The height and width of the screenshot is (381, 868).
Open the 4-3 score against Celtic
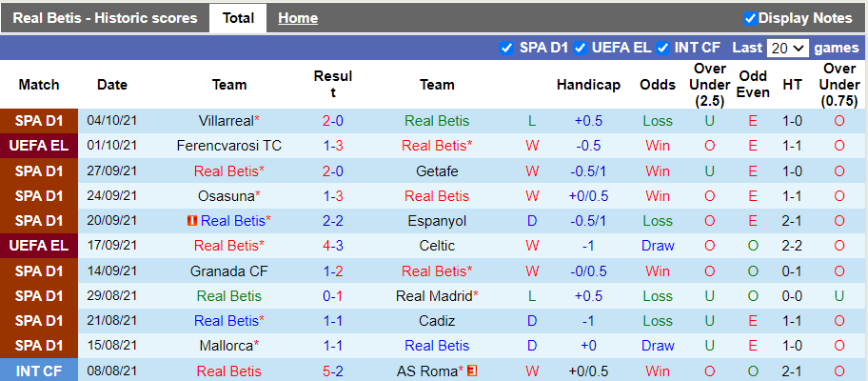[x=333, y=246]
